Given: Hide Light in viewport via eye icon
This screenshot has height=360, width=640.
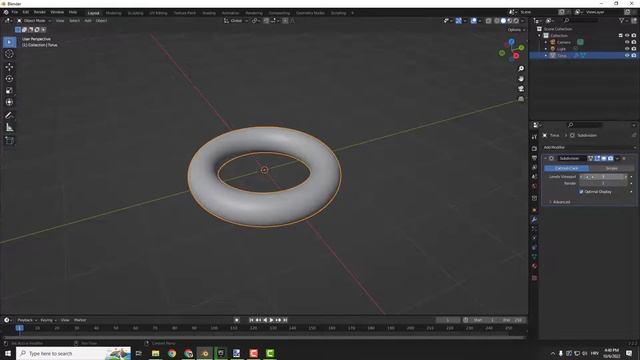Looking at the screenshot, I should point(627,49).
